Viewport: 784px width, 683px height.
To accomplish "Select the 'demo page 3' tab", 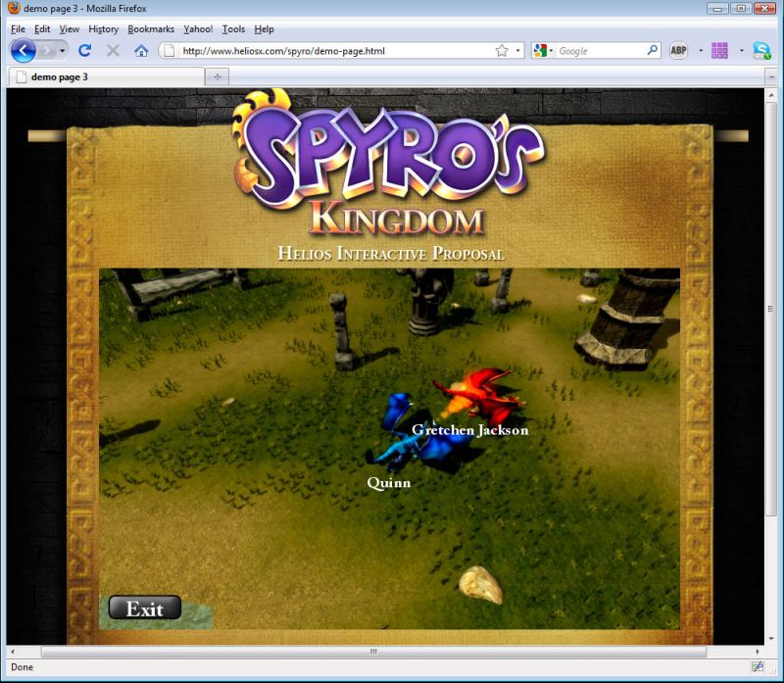I will [x=107, y=77].
